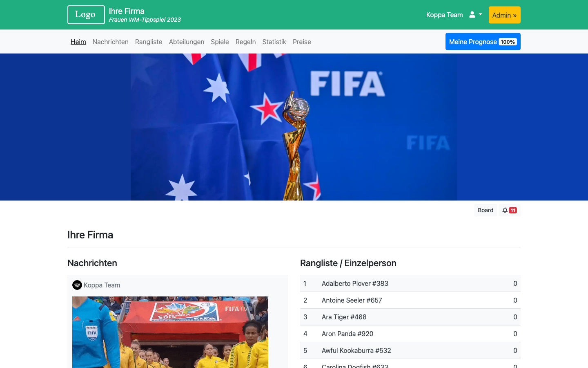Open the Admin » button
This screenshot has height=368, width=588.
pyautogui.click(x=504, y=15)
